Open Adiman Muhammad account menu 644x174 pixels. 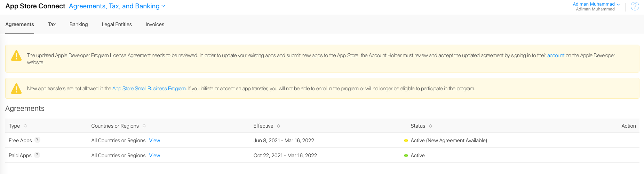click(x=596, y=4)
